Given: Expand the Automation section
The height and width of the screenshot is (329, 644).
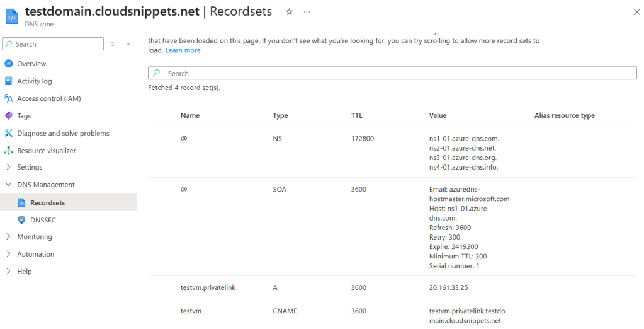Looking at the screenshot, I should [8, 254].
